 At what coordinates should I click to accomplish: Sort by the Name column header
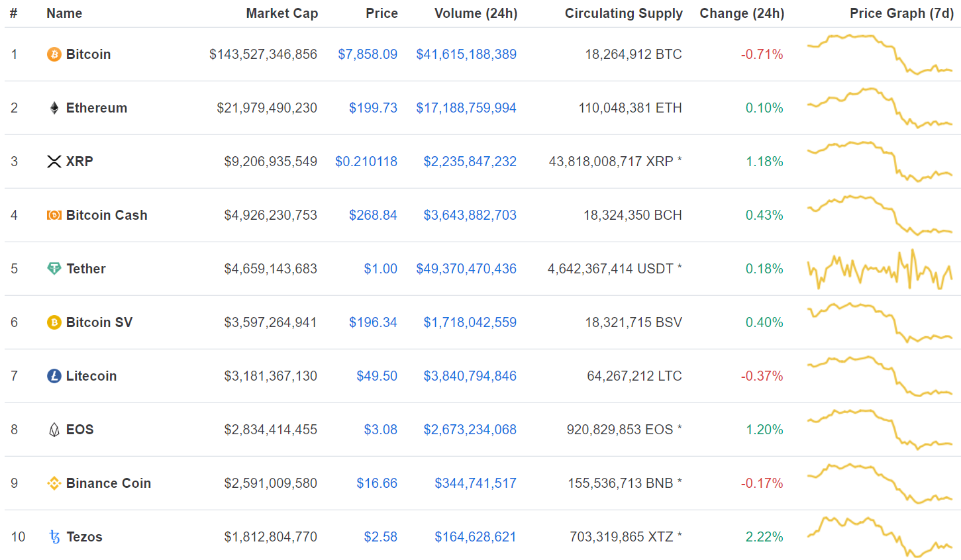coord(64,13)
